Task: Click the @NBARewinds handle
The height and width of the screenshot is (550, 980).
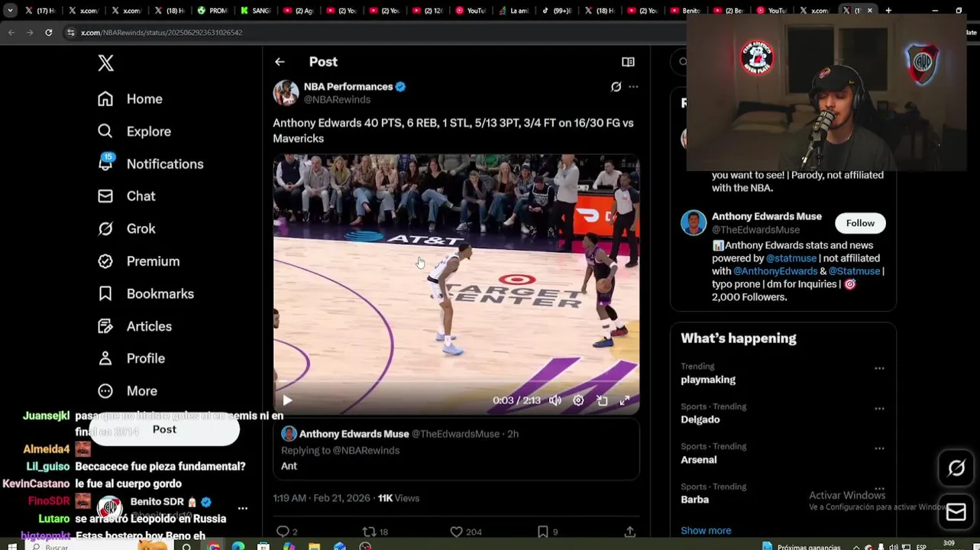Action: 337,100
